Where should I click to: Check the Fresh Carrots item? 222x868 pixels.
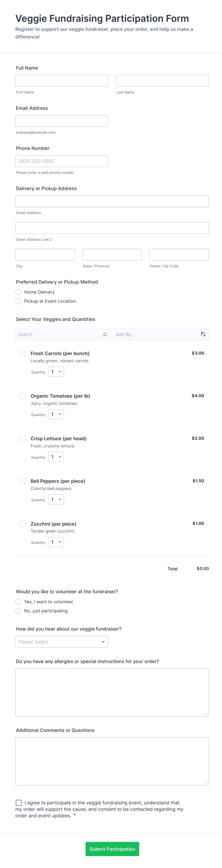(23, 353)
